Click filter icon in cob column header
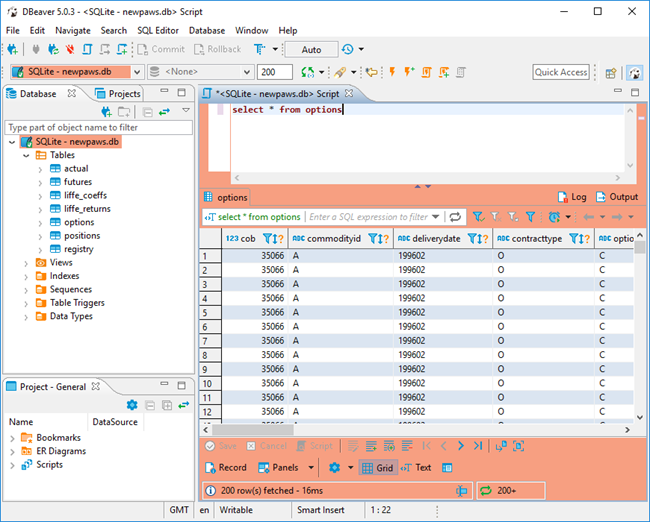Image resolution: width=650 pixels, height=522 pixels. pos(267,239)
